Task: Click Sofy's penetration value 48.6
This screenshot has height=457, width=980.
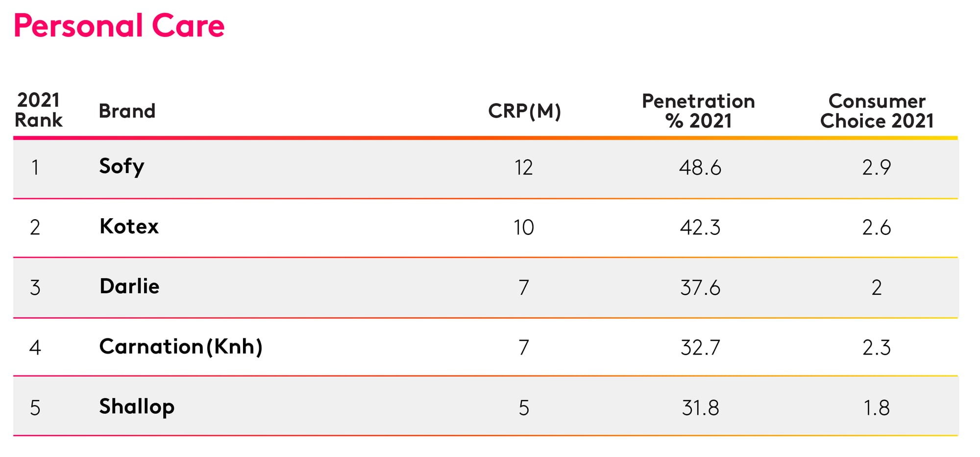Action: [700, 168]
